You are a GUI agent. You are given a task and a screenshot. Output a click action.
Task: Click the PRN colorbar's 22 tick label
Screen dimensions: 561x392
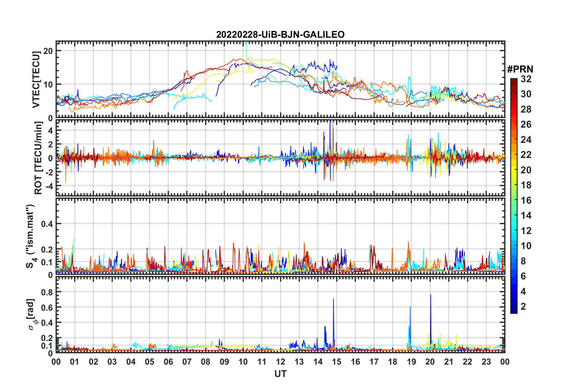pyautogui.click(x=526, y=155)
